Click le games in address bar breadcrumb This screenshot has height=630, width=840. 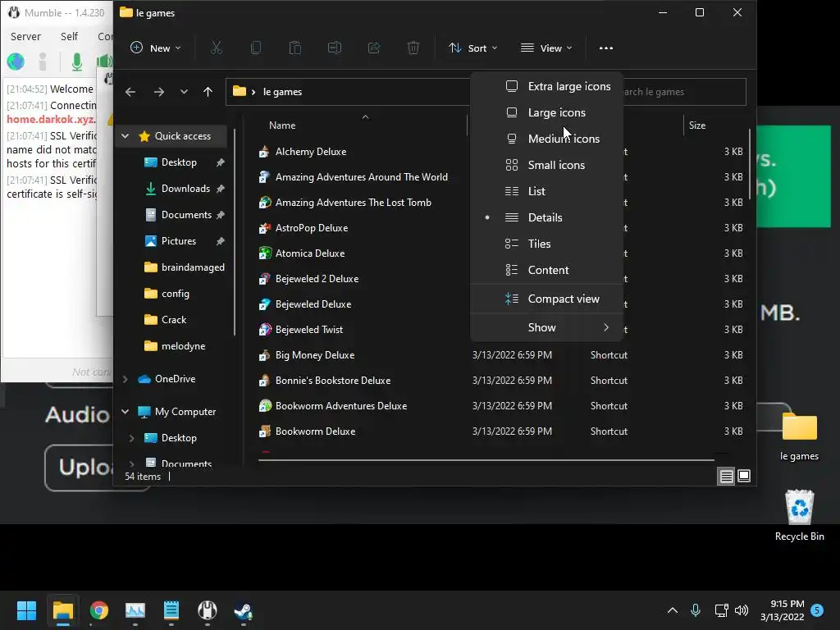click(282, 92)
